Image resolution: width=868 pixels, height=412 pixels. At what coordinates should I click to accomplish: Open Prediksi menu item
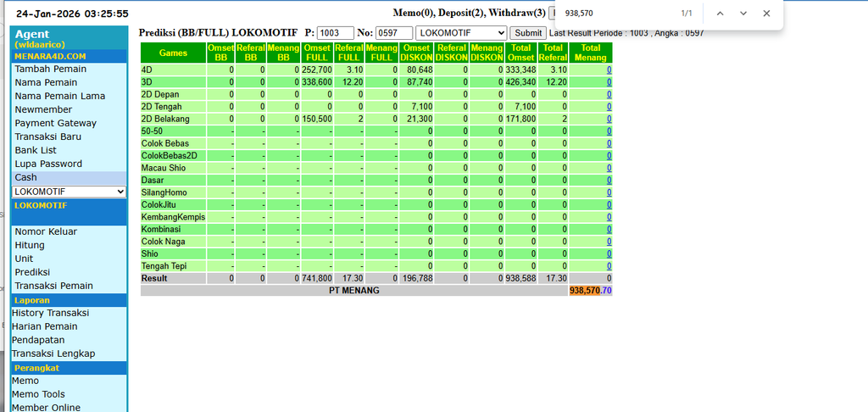(x=32, y=272)
